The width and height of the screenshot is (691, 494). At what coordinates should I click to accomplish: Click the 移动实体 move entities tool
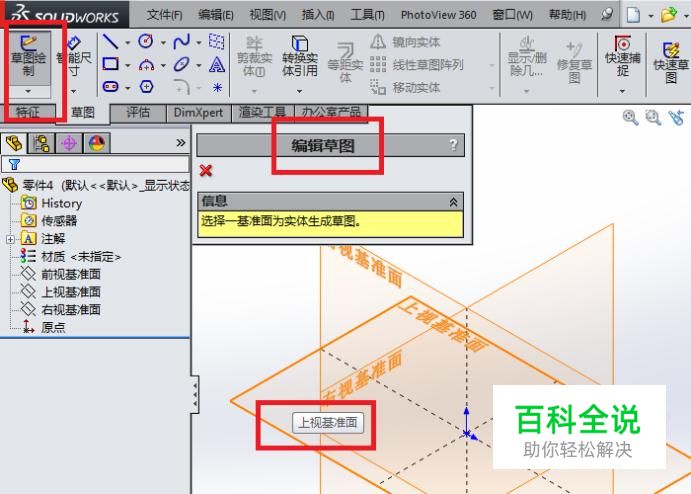tap(405, 87)
